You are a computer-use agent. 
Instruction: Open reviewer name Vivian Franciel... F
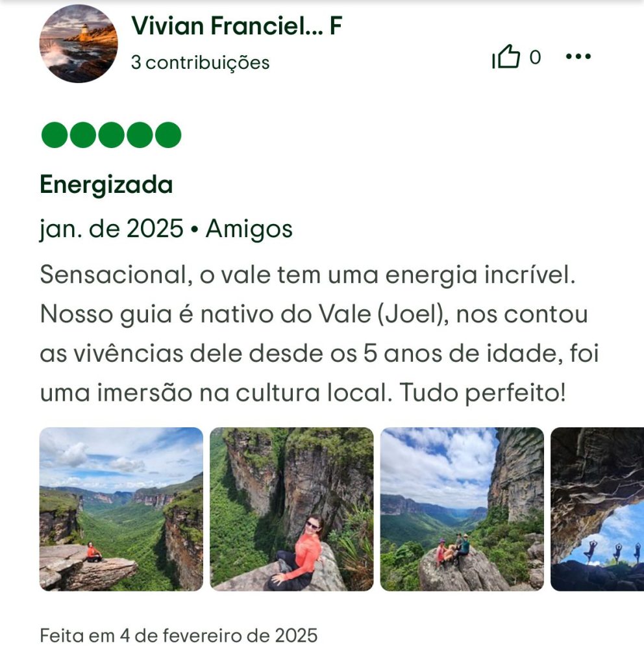click(236, 25)
